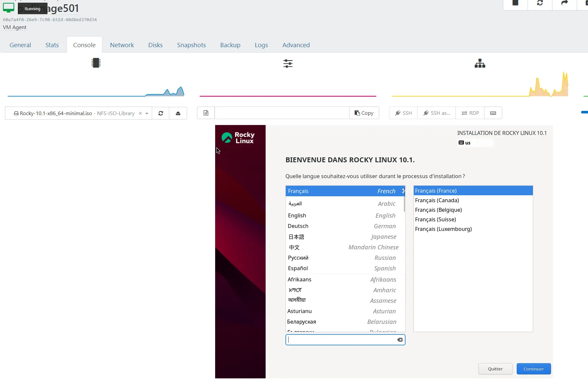Viewport: 588px width, 379px height.
Task: Click the yellow network usage graph
Action: point(480,84)
